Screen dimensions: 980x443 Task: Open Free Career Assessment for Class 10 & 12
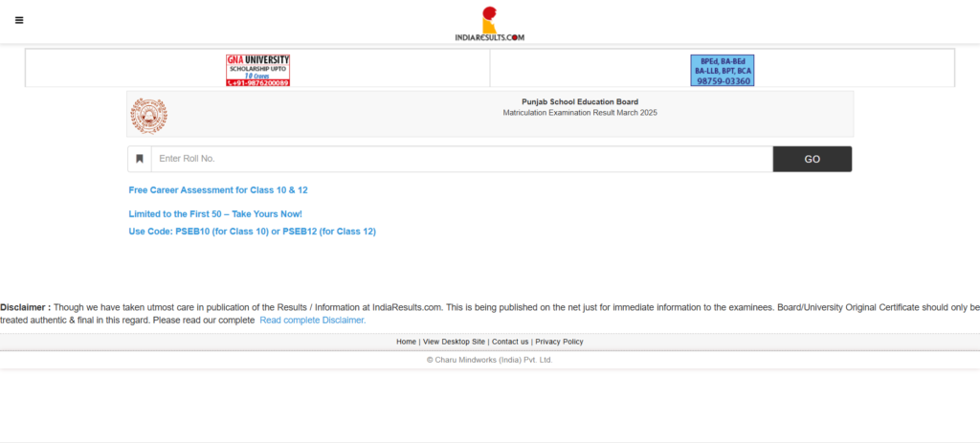pos(218,190)
